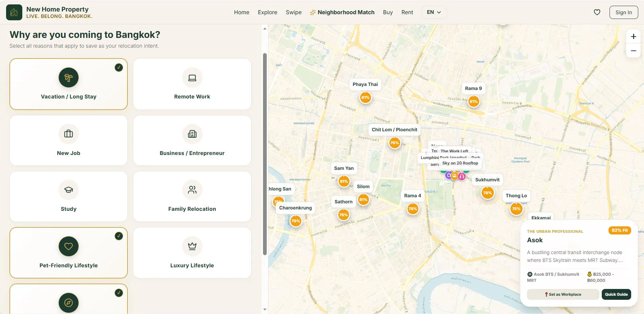Viewport: 644px width, 314px height.
Task: Click the scroll-up arrow of the panel
Action: coord(265,29)
